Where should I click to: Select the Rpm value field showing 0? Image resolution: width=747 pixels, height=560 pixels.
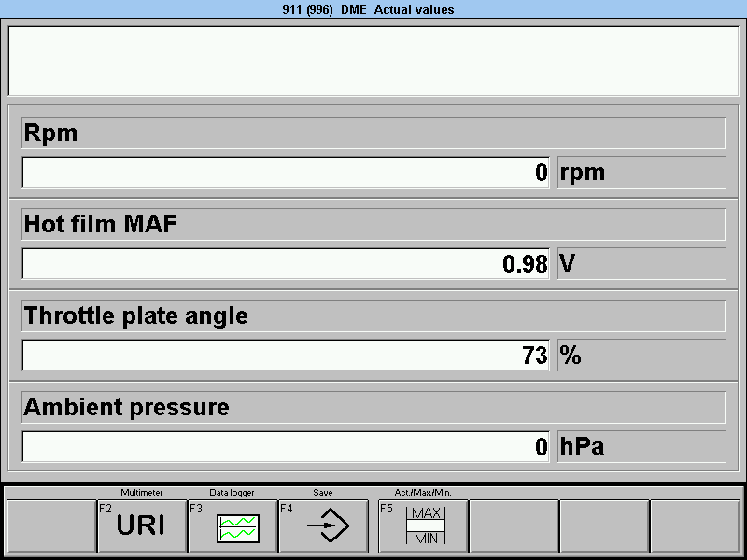[x=286, y=172]
